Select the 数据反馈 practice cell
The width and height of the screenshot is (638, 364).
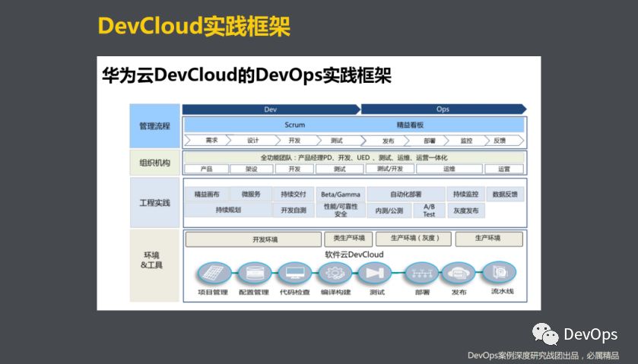pyautogui.click(x=505, y=194)
